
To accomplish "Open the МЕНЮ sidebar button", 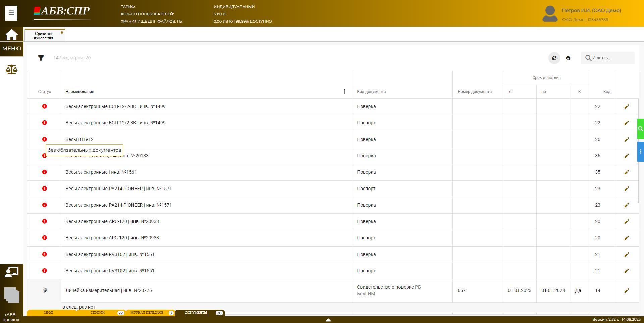I will [12, 49].
